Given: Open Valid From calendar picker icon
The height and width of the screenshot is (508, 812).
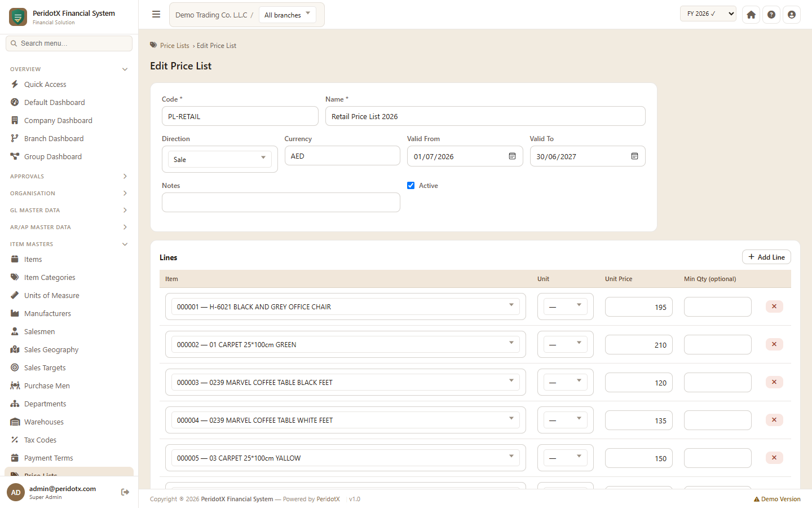Looking at the screenshot, I should click(512, 156).
